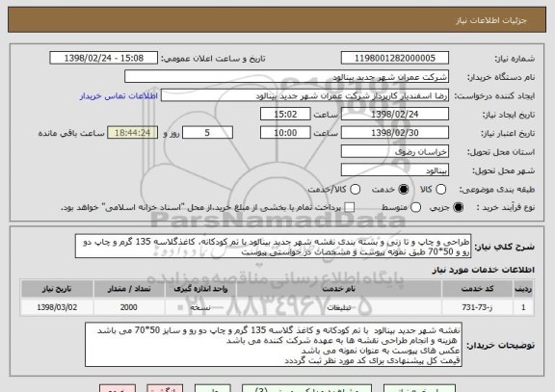Viewport: 555px width, 392px height.
Task: Click the validity date field 1398/02/30
Action: [x=395, y=133]
